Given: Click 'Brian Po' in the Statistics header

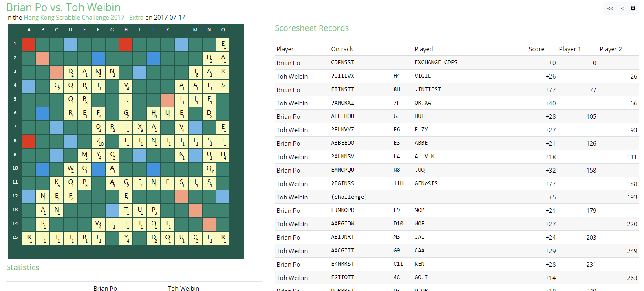Looking at the screenshot, I should (x=105, y=288).
